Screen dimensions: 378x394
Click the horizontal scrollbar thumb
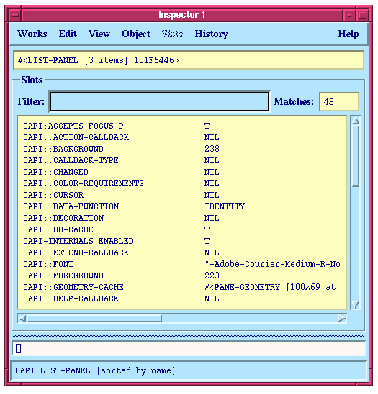(x=95, y=319)
